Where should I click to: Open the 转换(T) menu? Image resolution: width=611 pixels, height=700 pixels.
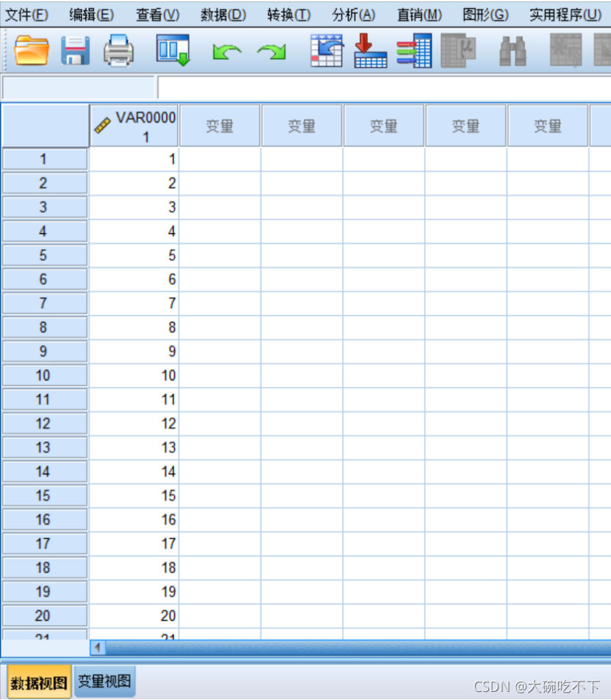[x=289, y=15]
